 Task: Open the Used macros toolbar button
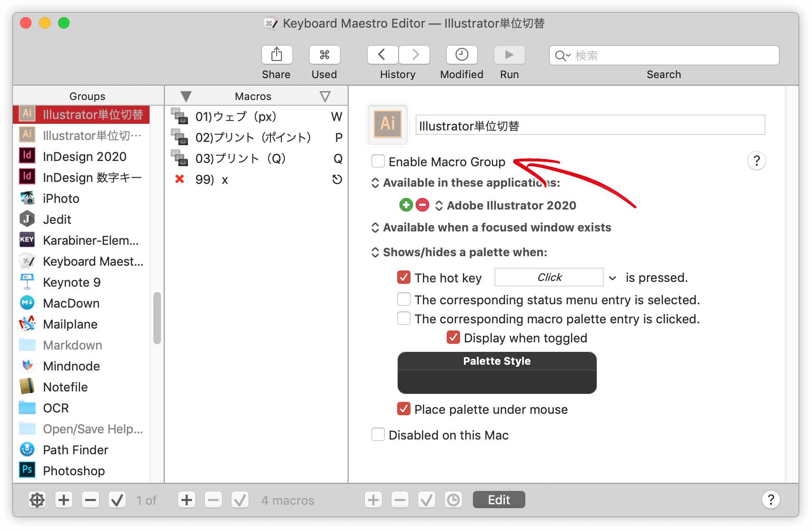[324, 55]
